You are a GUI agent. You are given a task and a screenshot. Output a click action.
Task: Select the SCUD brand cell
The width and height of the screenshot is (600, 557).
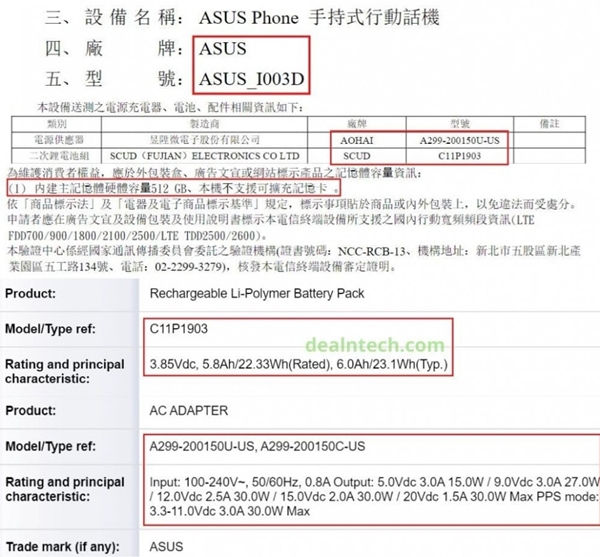coord(357,156)
